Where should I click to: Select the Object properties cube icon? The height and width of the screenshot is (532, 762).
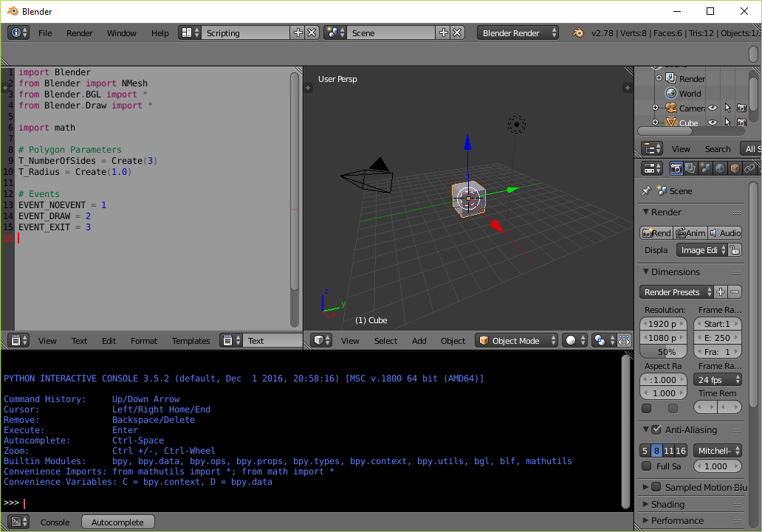point(735,168)
